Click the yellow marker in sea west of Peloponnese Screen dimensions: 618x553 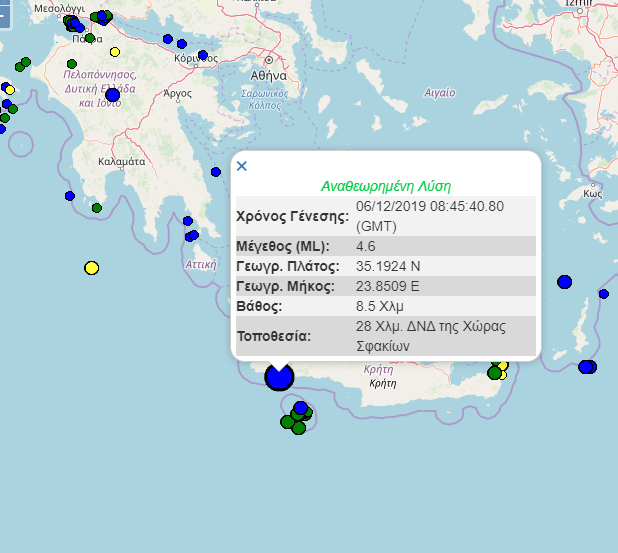[x=92, y=267]
